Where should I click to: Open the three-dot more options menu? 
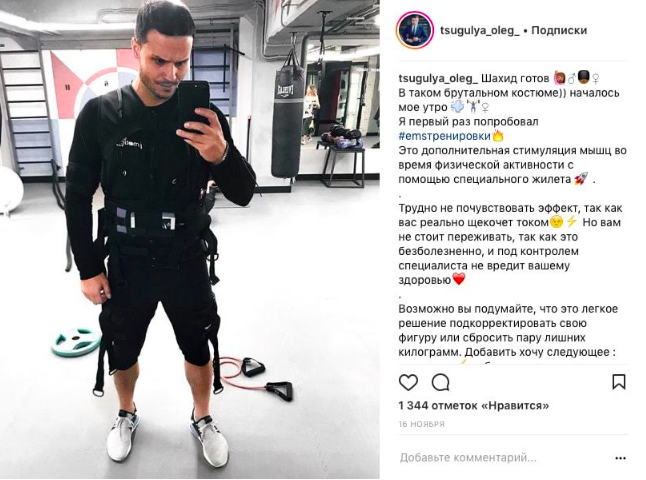(620, 458)
